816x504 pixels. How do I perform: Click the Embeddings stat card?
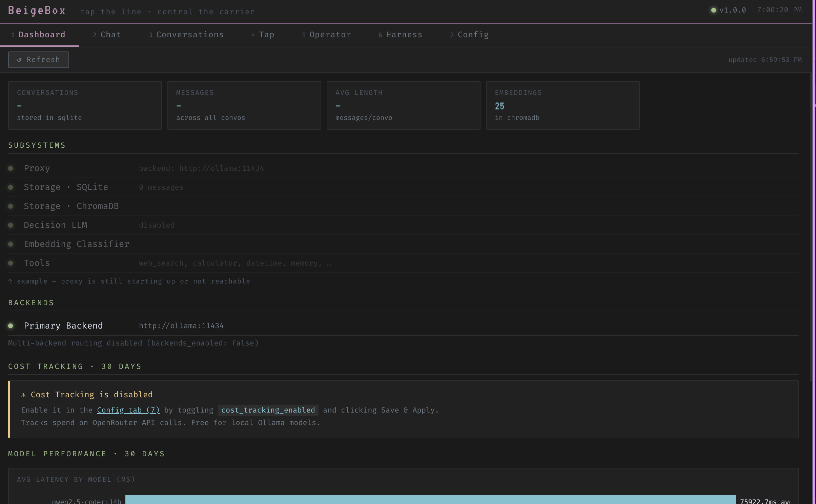click(563, 105)
